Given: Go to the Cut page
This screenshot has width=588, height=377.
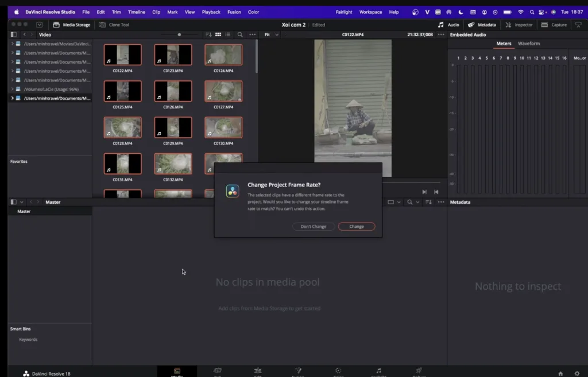Looking at the screenshot, I should pyautogui.click(x=218, y=372).
